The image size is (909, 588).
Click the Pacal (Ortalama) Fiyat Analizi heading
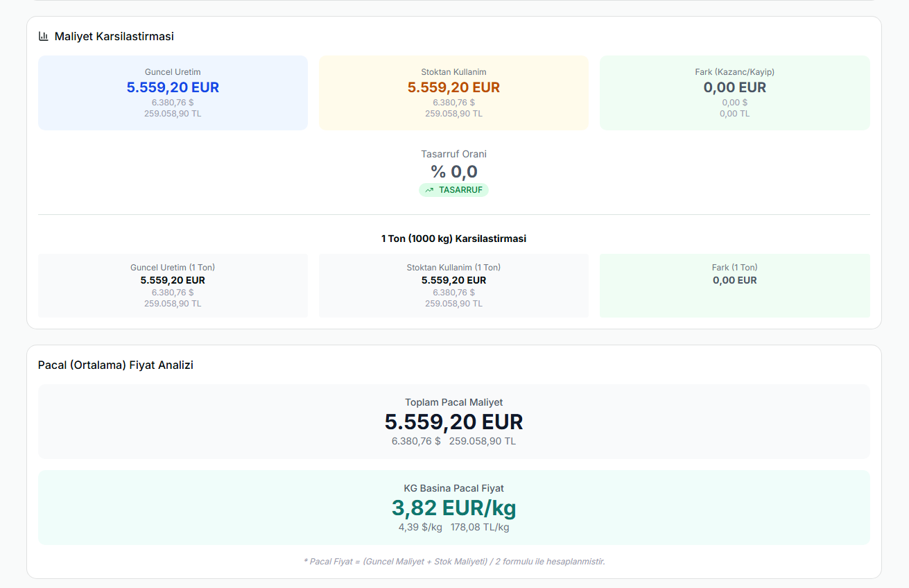click(x=116, y=365)
